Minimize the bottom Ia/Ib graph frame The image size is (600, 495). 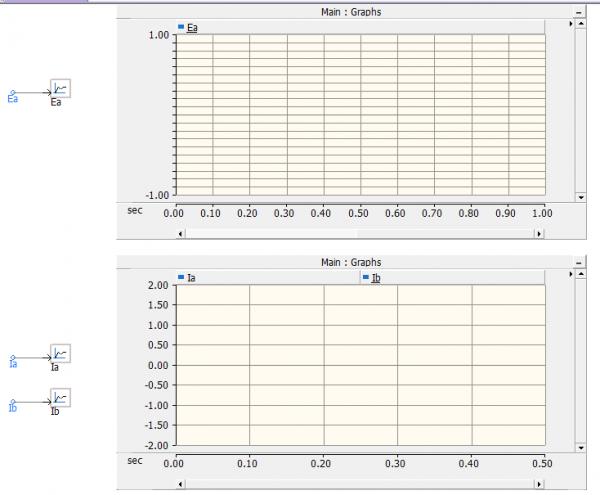coord(578,261)
